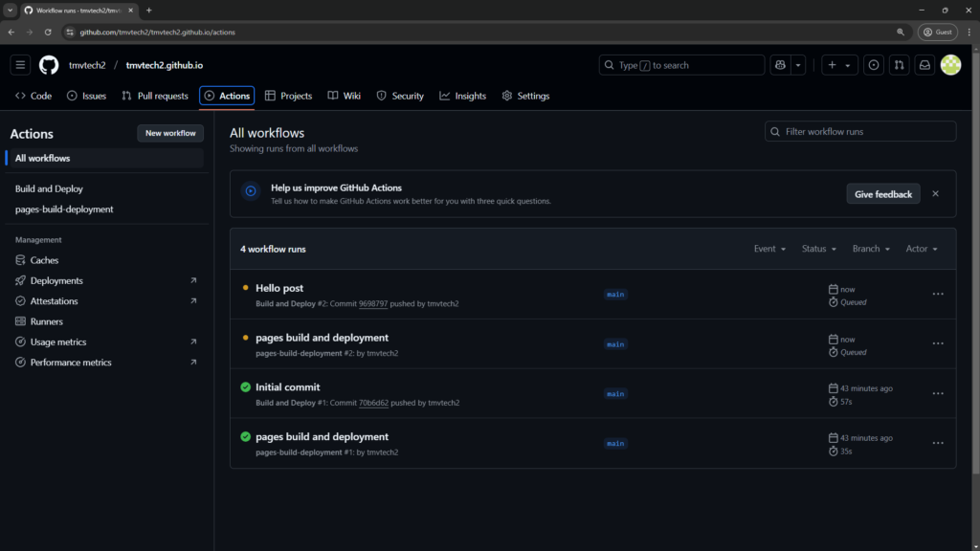
Task: Open pages build and deployment run #1
Action: (x=322, y=436)
